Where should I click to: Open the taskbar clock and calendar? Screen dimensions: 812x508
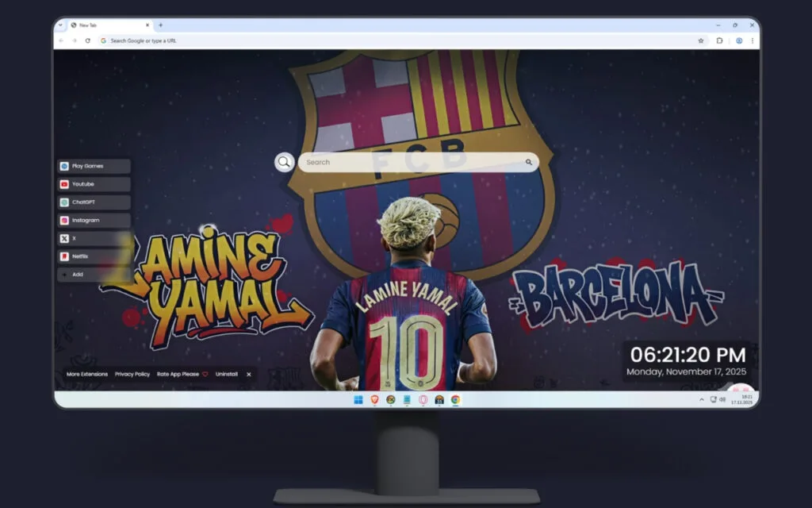pos(742,400)
